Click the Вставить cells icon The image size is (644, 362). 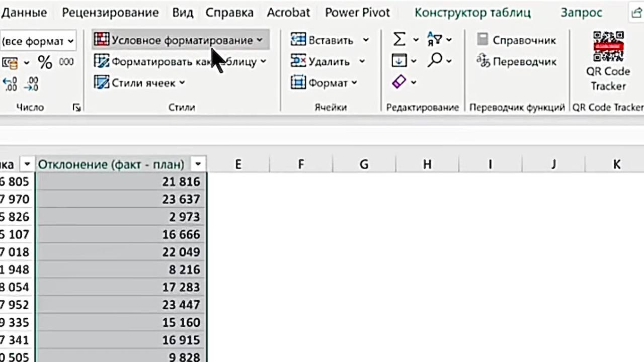(x=298, y=40)
